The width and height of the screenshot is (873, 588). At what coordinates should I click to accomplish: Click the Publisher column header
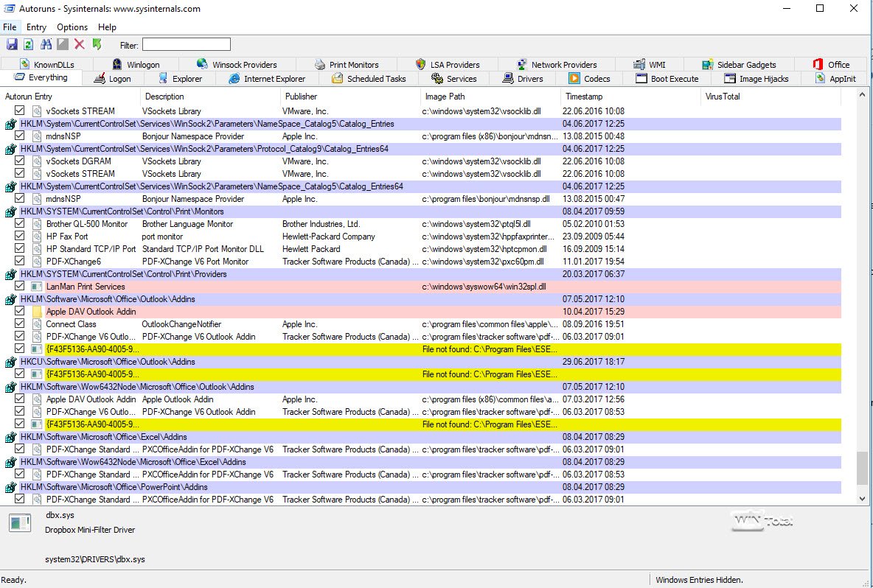coord(301,97)
